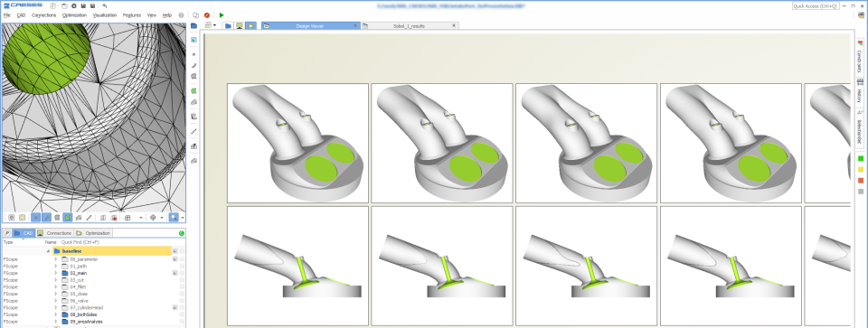Toggle green surface display in 3D view toolbar
Viewport: 868px width, 328px height.
coord(67,218)
